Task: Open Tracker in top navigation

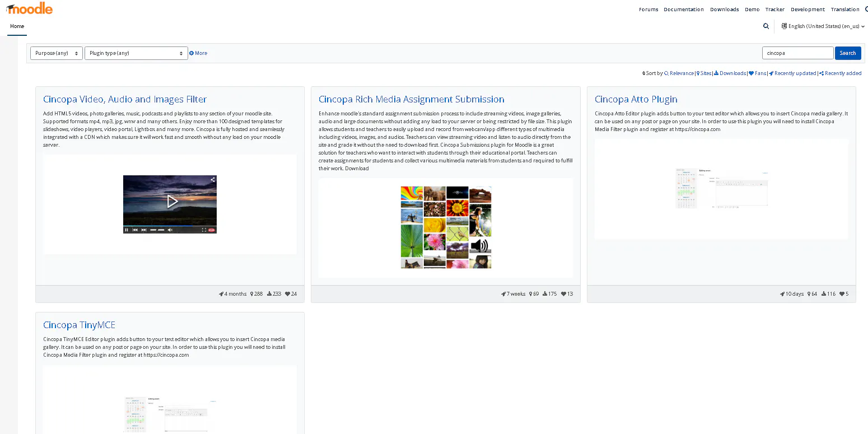Action: [775, 10]
